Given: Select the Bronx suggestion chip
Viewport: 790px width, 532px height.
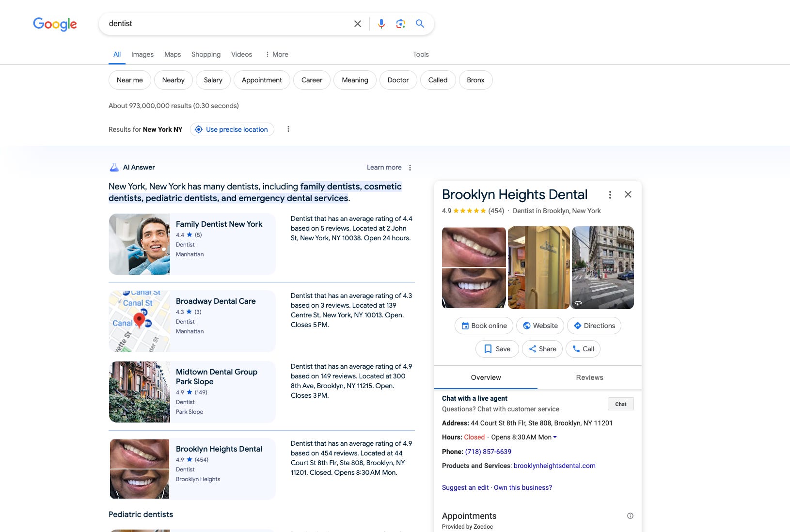Looking at the screenshot, I should (475, 80).
